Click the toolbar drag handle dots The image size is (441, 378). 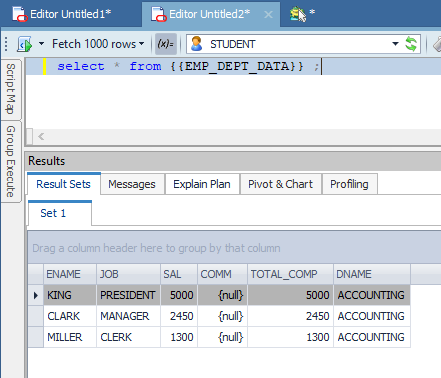click(x=6, y=44)
